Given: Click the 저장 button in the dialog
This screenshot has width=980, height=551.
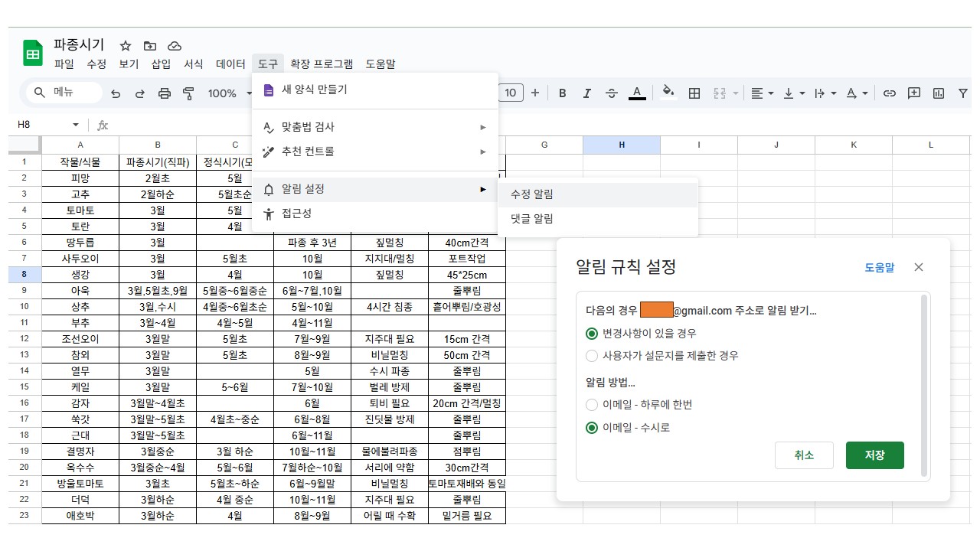Looking at the screenshot, I should coord(874,455).
